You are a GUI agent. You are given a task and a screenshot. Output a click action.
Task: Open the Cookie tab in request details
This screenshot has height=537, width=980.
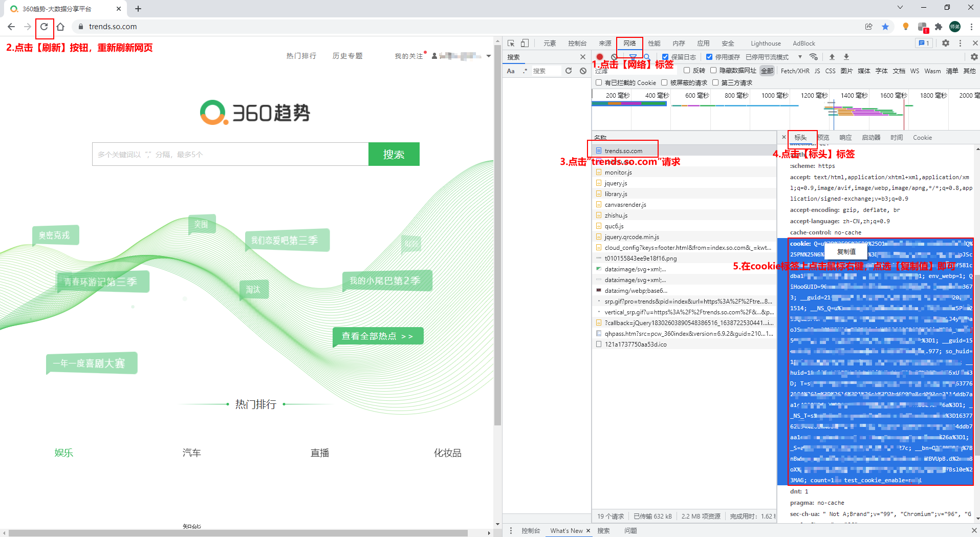tap(922, 137)
